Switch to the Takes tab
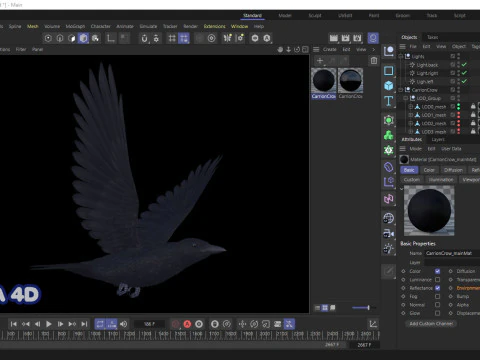480x360 pixels. click(x=433, y=37)
